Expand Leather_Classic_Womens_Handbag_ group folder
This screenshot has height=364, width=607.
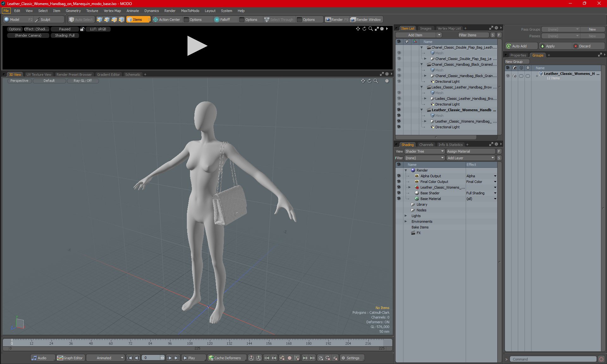pos(425,121)
